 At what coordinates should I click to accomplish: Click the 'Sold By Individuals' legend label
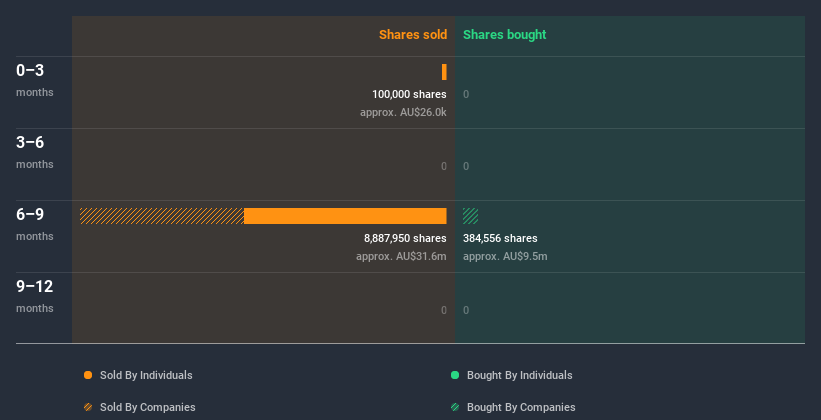pyautogui.click(x=146, y=375)
